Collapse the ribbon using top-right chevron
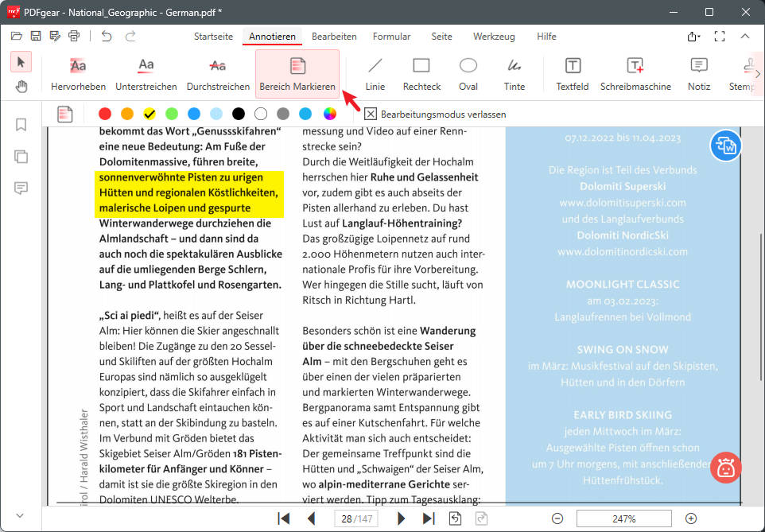 click(745, 37)
